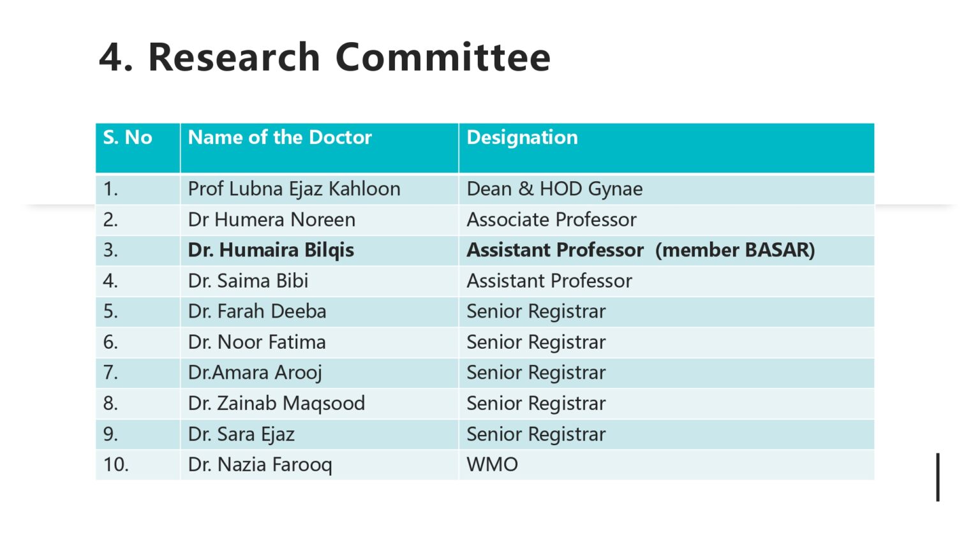
Task: Select the Dr. Noor Fatima cell
Action: point(319,342)
